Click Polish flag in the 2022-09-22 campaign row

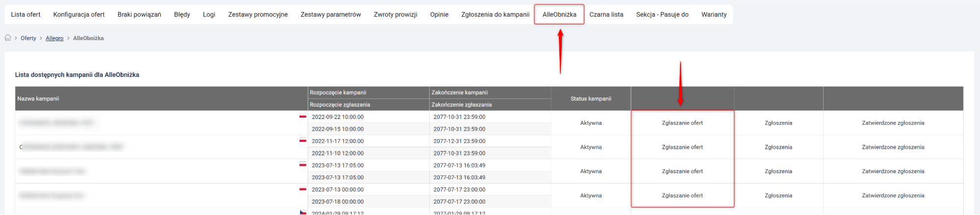click(303, 117)
